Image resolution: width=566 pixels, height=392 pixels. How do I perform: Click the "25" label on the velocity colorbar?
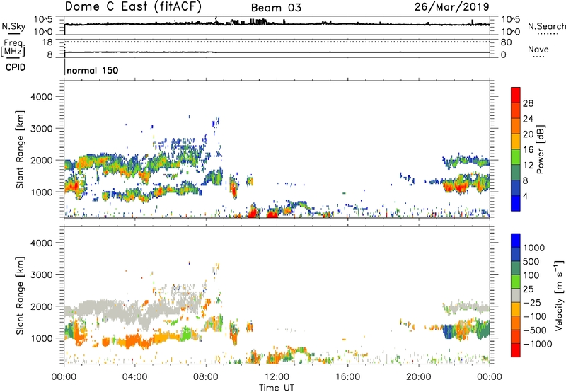(529, 289)
